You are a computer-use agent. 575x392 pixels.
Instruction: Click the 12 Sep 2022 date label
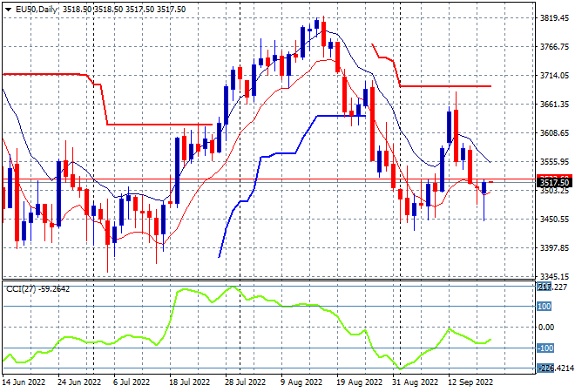point(470,382)
